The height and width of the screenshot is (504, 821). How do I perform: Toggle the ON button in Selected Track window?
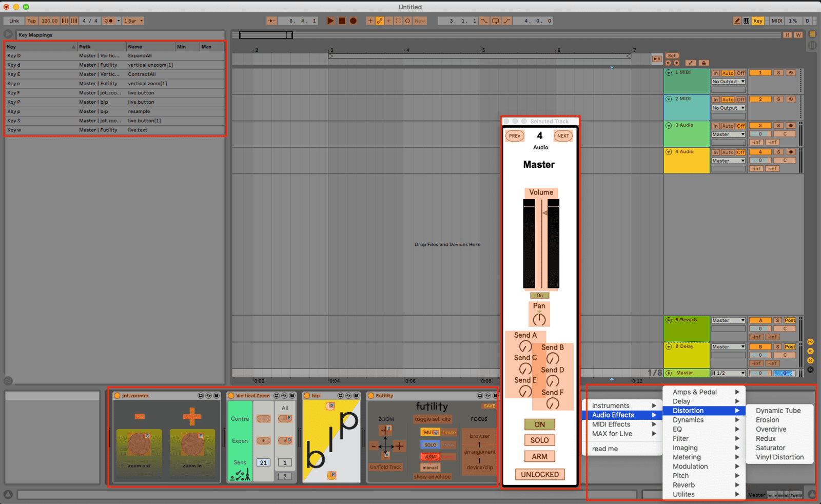(x=539, y=424)
